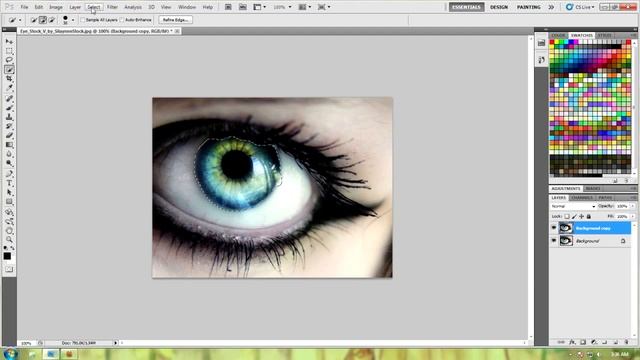Viewport: 640px width, 360px height.
Task: Click Delete Layer trash icon
Action: click(627, 342)
